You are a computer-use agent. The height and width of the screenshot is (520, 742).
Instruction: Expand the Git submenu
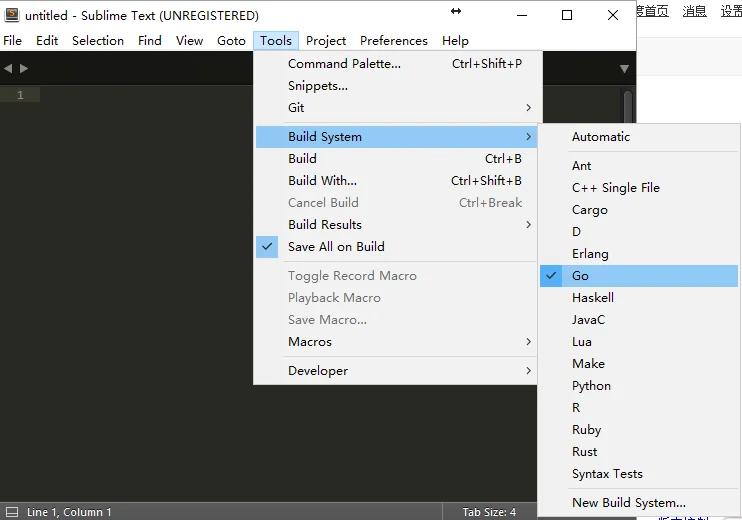[x=397, y=107]
